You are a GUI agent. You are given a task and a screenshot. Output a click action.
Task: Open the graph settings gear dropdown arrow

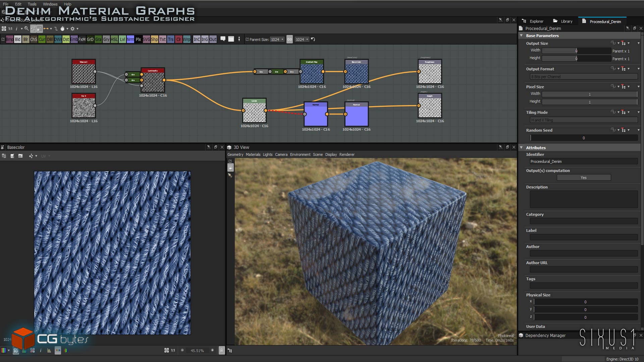click(77, 29)
